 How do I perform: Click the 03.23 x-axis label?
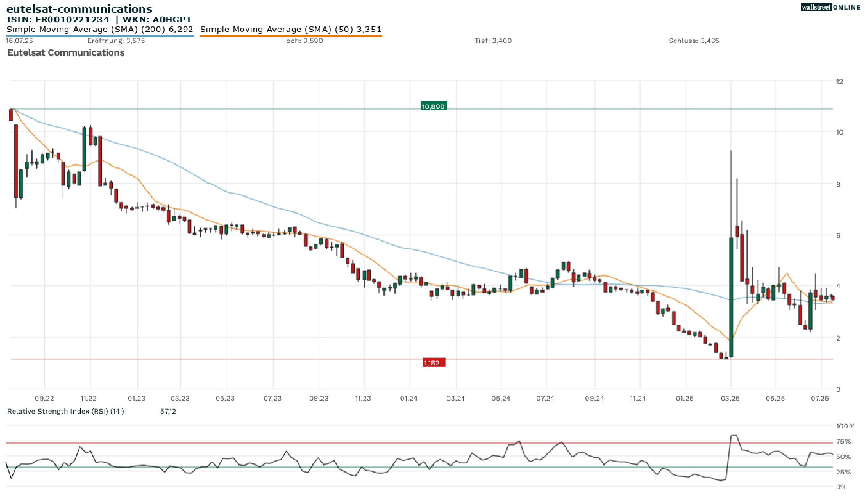click(180, 398)
